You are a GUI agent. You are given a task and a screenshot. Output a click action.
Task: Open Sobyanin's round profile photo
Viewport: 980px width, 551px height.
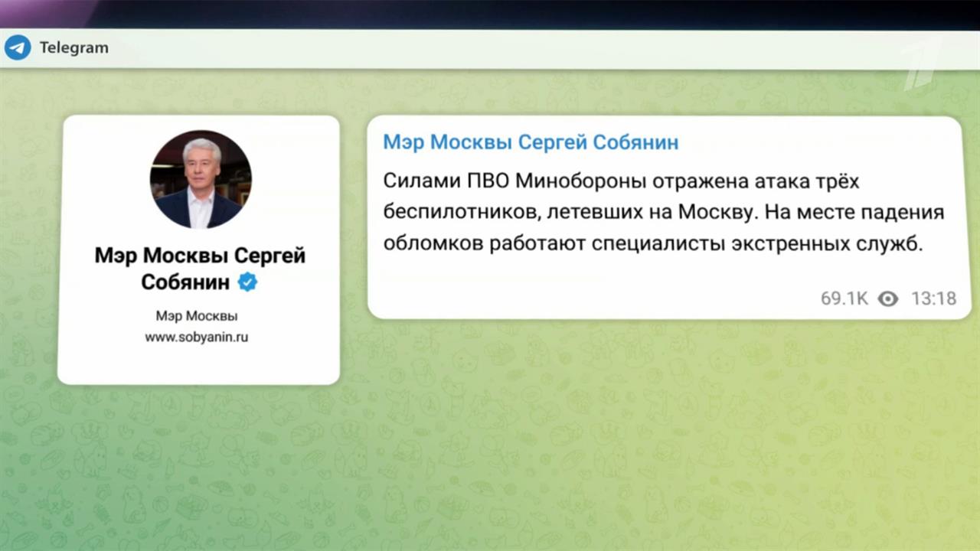pyautogui.click(x=201, y=179)
